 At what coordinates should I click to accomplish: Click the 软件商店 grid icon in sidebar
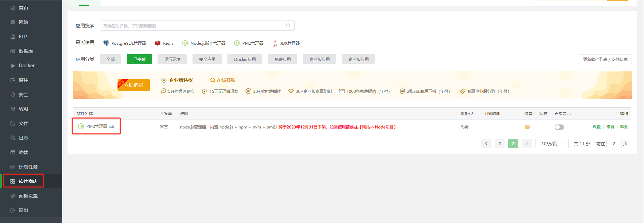click(13, 181)
